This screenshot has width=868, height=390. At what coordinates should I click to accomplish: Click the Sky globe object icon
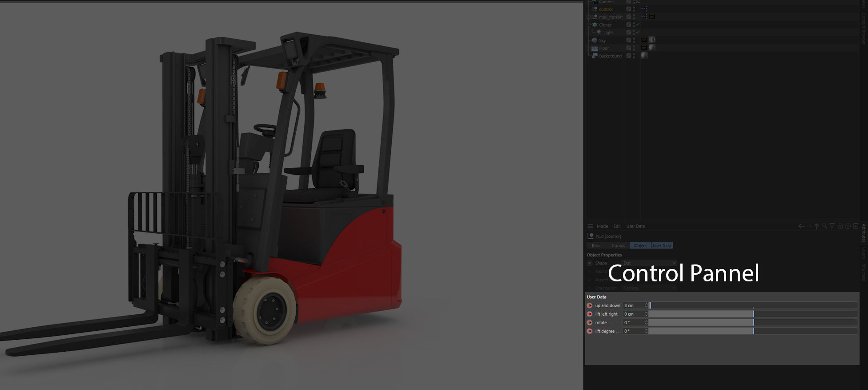point(595,40)
